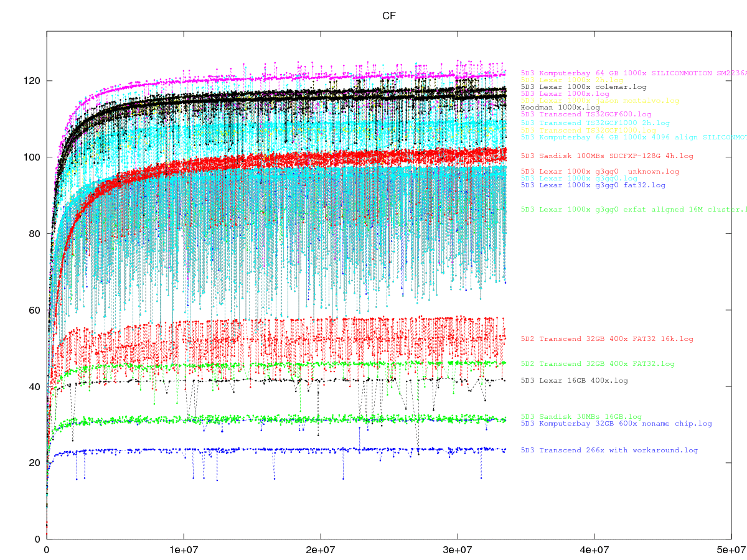Click the '5D3 Lexar 16GB 400x.log' label
This screenshot has height=560, width=747.
point(574,380)
